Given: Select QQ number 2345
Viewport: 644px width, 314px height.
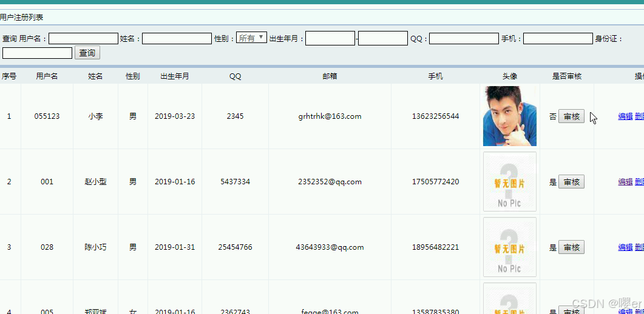Looking at the screenshot, I should [x=236, y=116].
